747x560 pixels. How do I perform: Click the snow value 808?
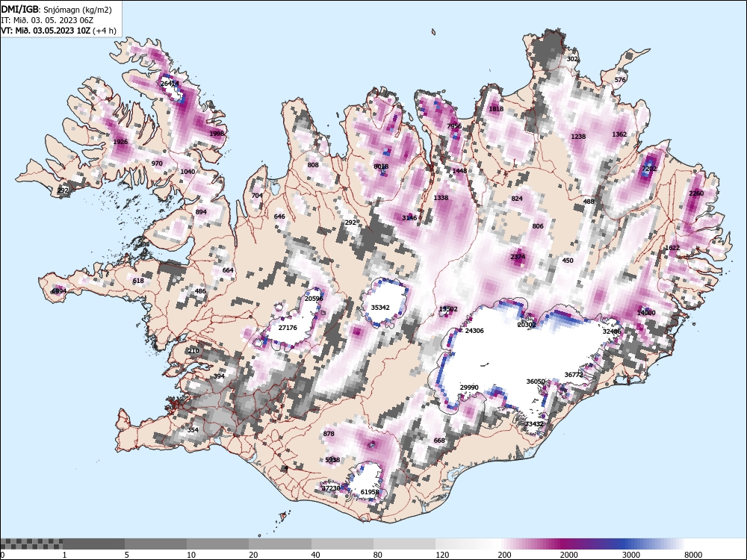[x=313, y=165]
